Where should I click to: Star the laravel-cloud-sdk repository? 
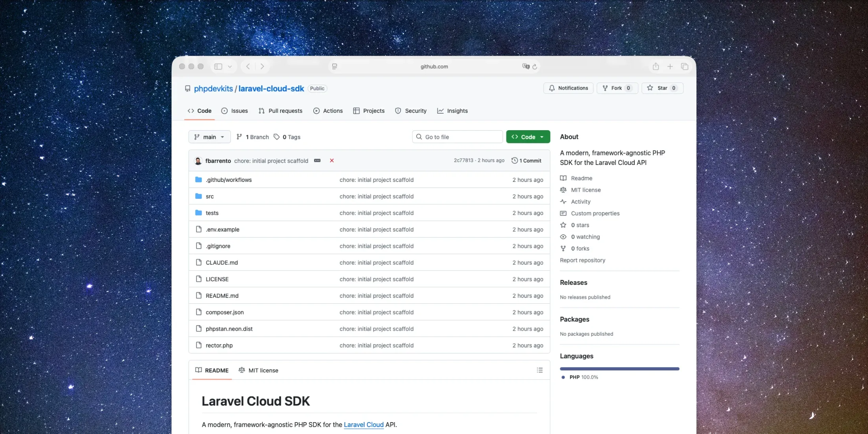coord(662,88)
